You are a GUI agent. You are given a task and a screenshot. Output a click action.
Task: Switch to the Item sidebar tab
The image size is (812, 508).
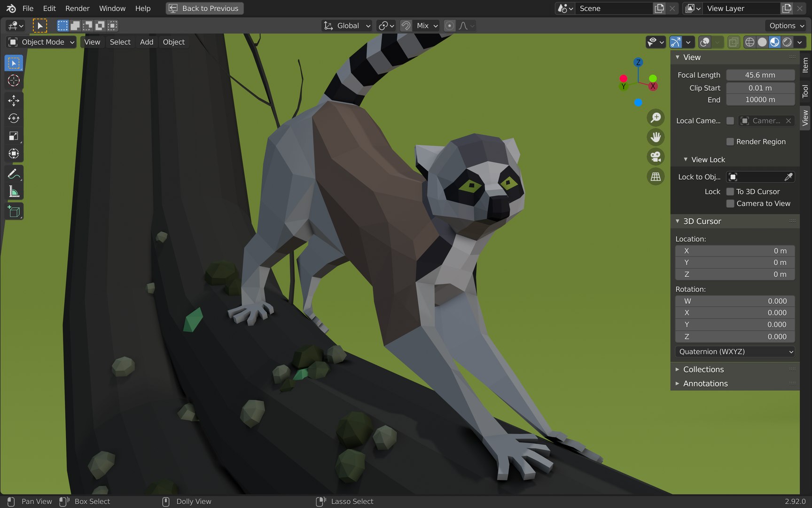pyautogui.click(x=805, y=65)
